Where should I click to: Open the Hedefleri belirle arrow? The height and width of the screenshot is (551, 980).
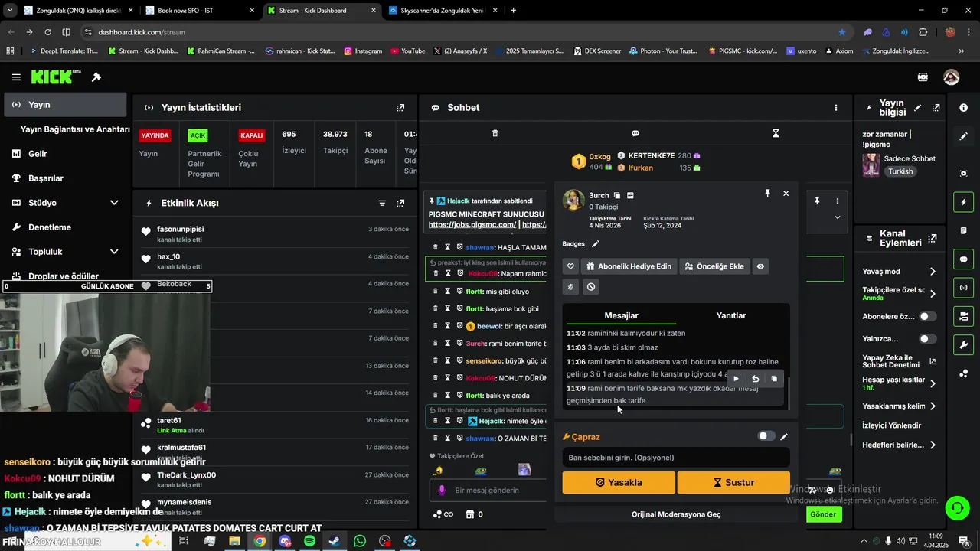(933, 445)
